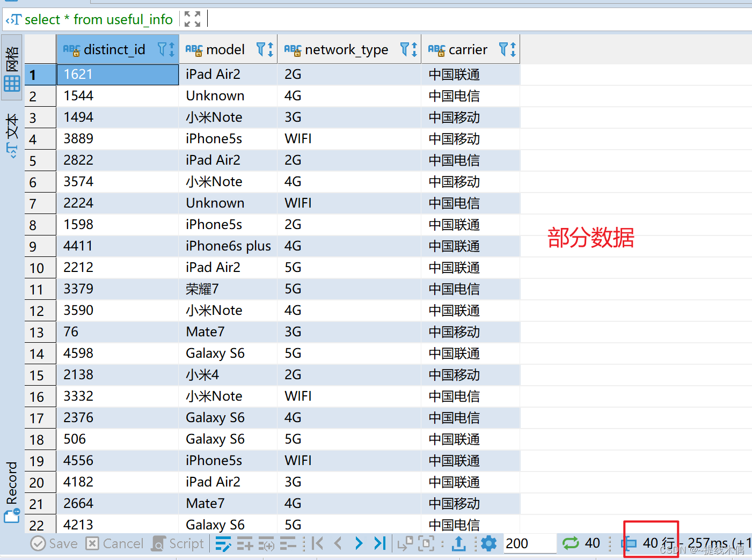The width and height of the screenshot is (752, 560).
Task: Click the SQL query icon before 'select'
Action: click(13, 20)
